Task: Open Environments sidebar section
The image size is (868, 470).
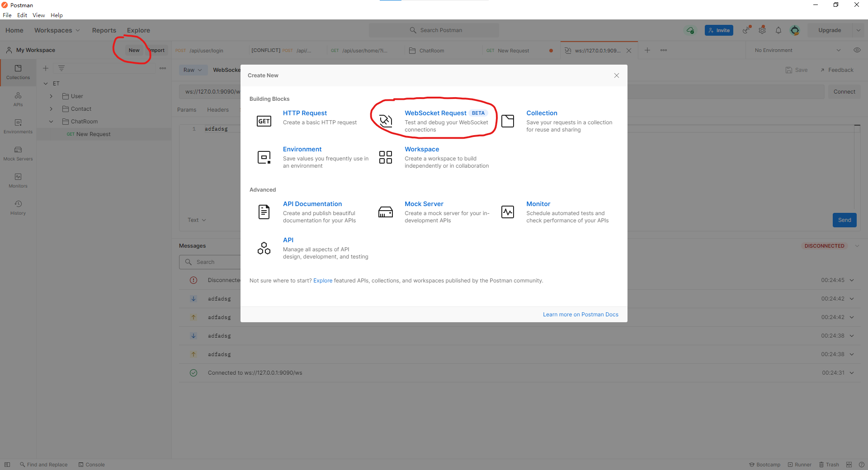Action: pyautogui.click(x=18, y=127)
